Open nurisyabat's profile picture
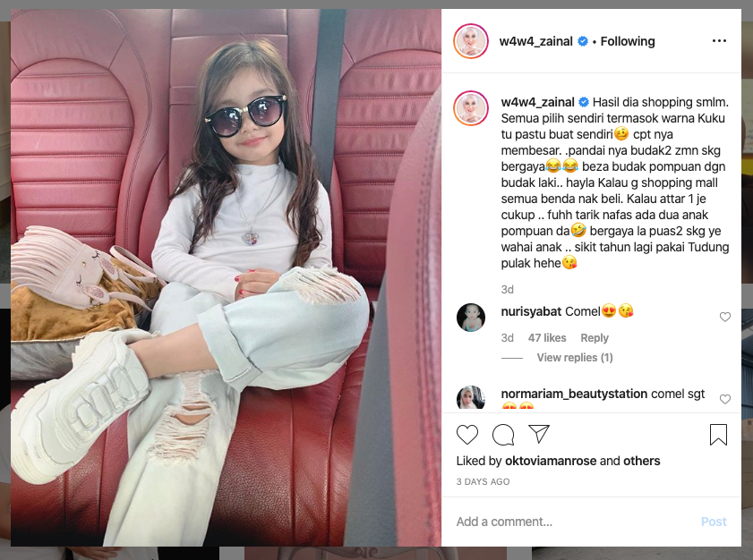The width and height of the screenshot is (753, 560). click(x=471, y=318)
